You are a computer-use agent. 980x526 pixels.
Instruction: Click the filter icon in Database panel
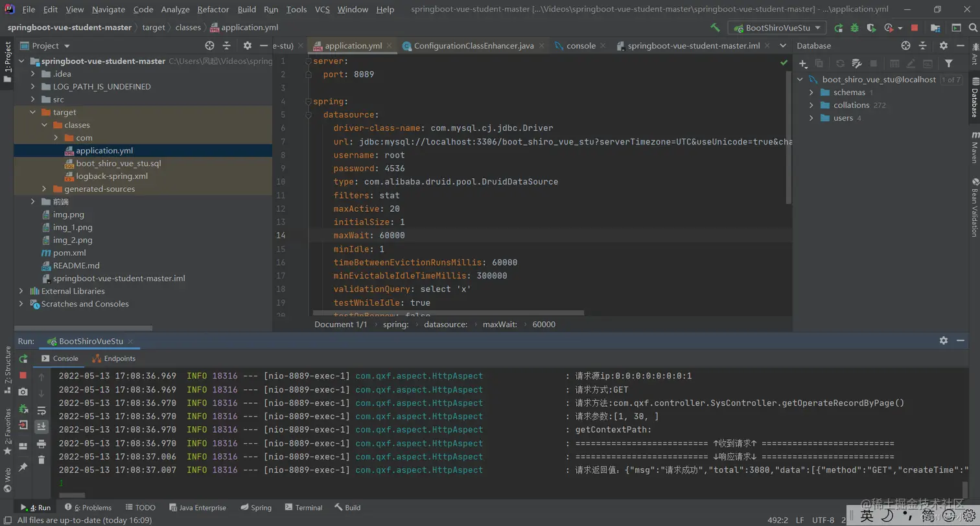(948, 63)
